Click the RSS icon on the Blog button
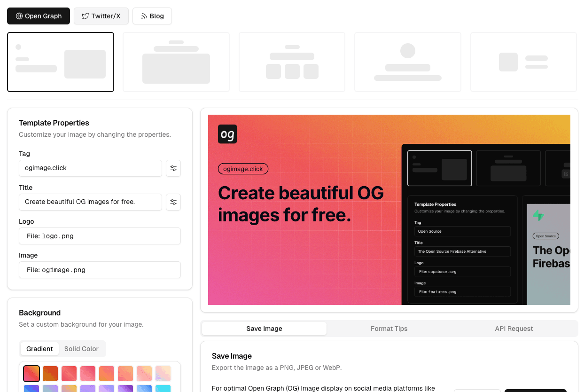584x392 pixels. click(x=144, y=16)
